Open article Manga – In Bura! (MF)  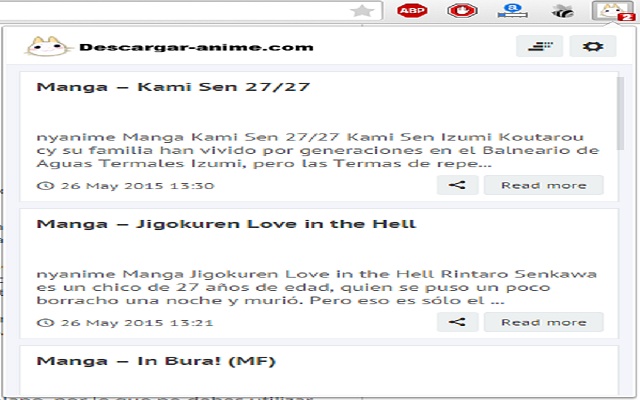[x=156, y=361]
